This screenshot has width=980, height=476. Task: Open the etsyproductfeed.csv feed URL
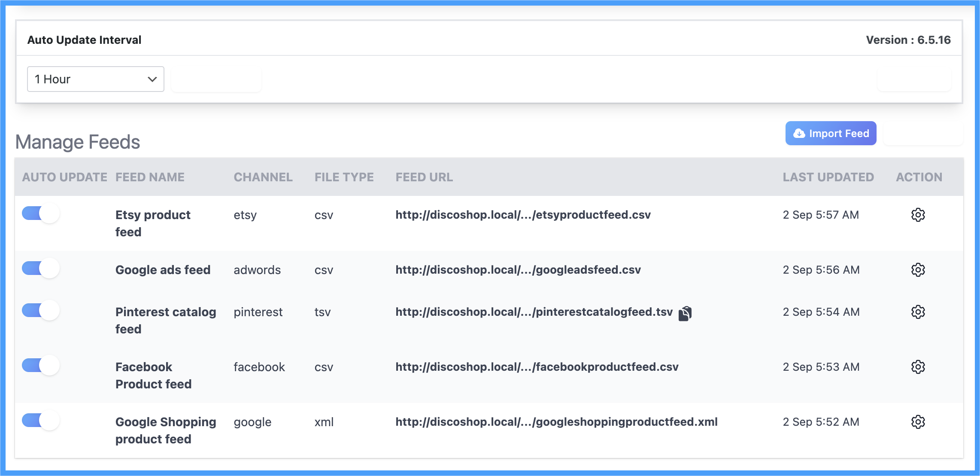pyautogui.click(x=523, y=215)
